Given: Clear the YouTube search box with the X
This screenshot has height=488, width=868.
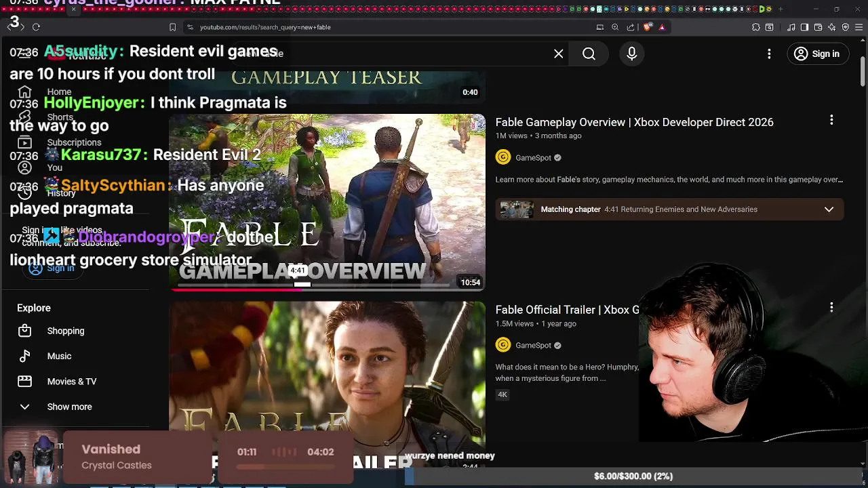Looking at the screenshot, I should pos(559,54).
